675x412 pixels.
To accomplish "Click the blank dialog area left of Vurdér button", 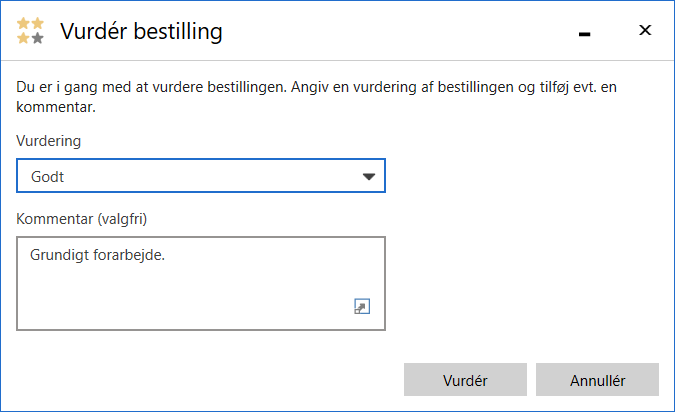I will click(x=200, y=380).
